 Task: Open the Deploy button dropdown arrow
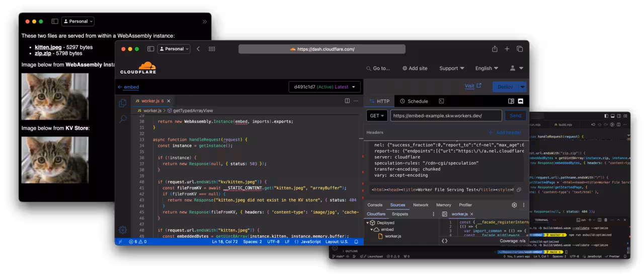(x=522, y=87)
